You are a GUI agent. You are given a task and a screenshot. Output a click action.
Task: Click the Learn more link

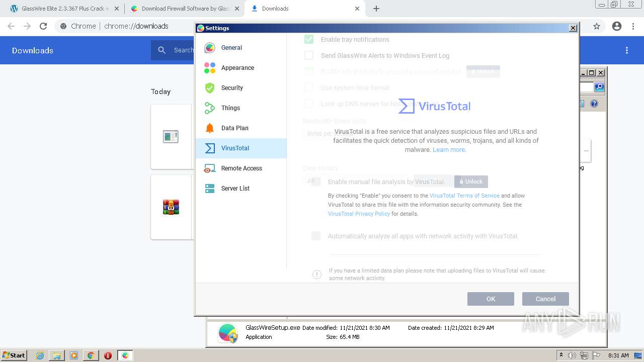click(x=449, y=150)
